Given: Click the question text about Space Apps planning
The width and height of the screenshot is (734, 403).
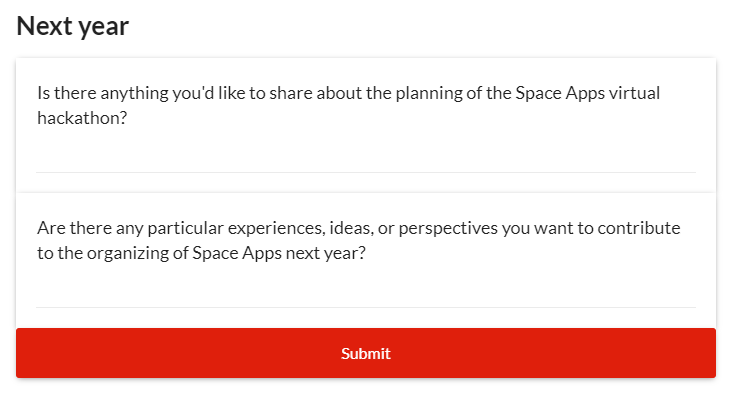Looking at the screenshot, I should [x=348, y=104].
